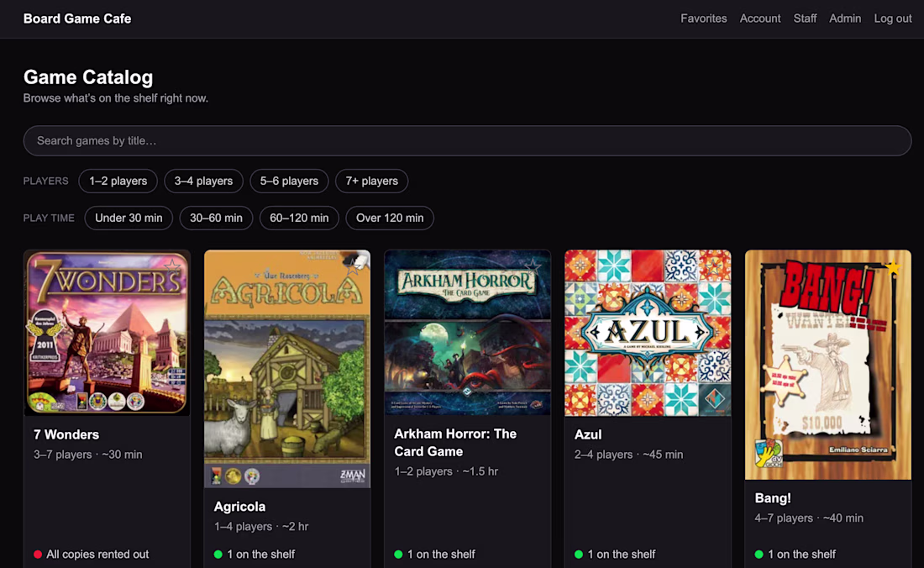This screenshot has width=924, height=568.
Task: Click the star icon on the Agricola card
Action: [x=353, y=267]
